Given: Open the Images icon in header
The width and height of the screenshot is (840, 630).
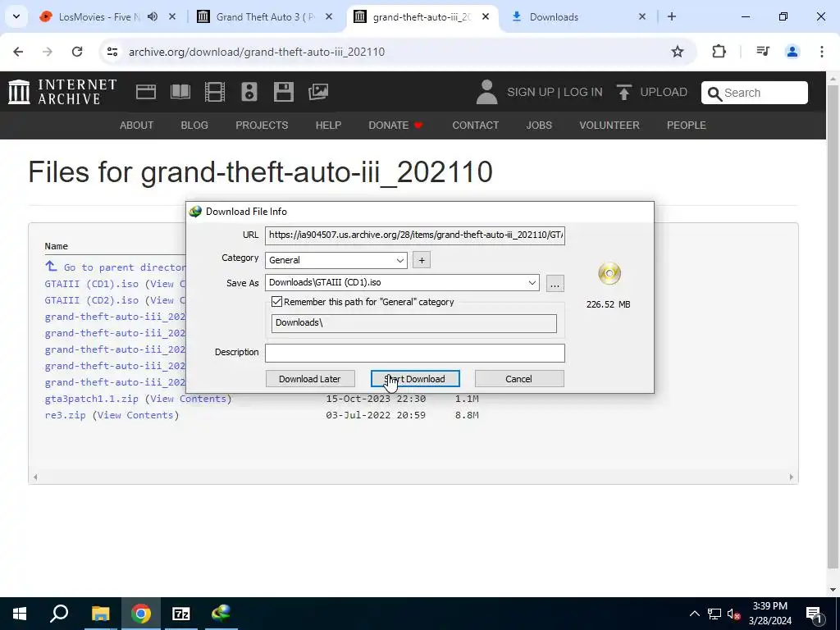Looking at the screenshot, I should pyautogui.click(x=318, y=92).
